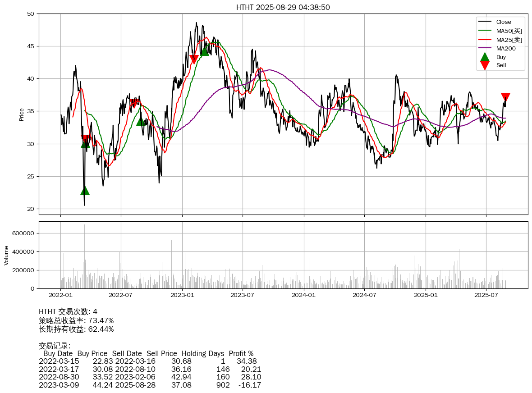
Task: Select the MA50[买] legend label
Action: tap(509, 31)
